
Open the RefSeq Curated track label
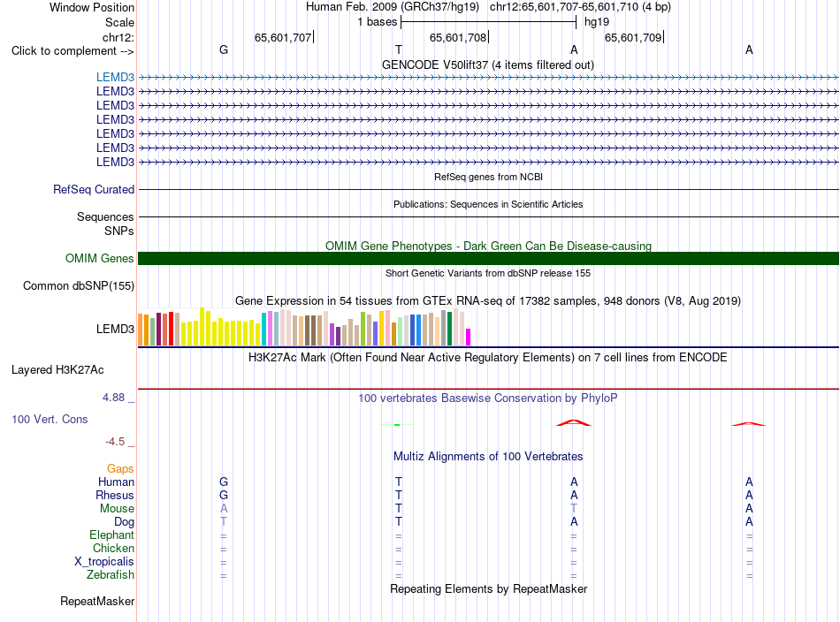[94, 189]
